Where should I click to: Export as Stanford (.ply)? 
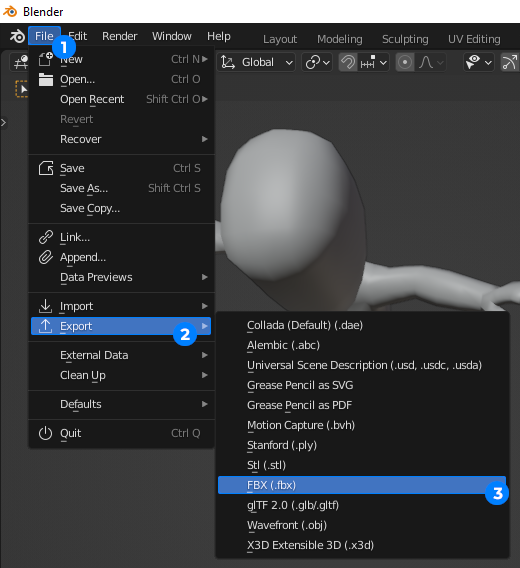coord(362,445)
